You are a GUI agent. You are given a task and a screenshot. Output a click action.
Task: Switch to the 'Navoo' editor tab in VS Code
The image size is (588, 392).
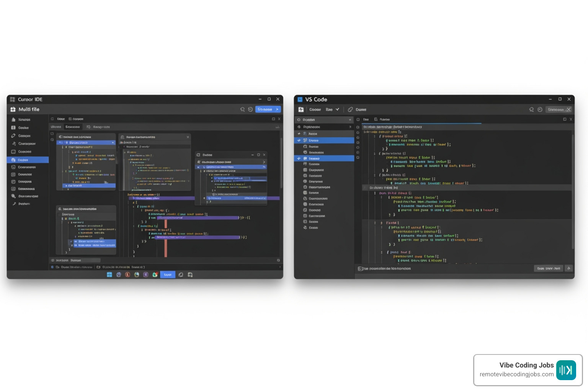(x=382, y=119)
